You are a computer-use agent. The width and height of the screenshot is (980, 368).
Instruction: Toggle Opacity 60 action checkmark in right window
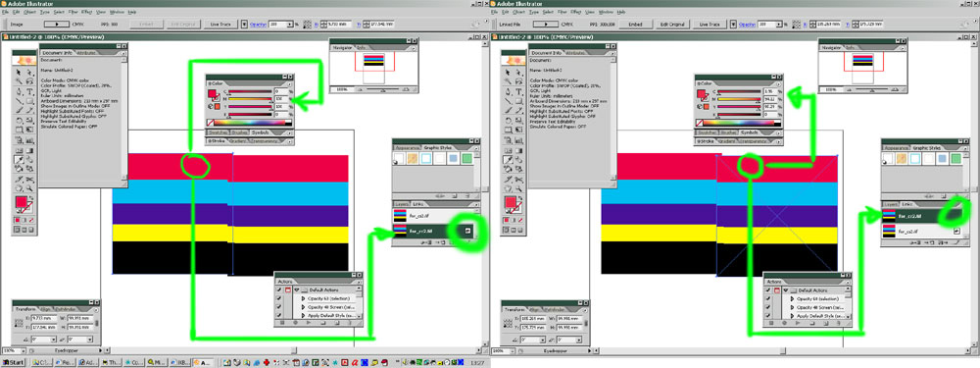coord(767,298)
